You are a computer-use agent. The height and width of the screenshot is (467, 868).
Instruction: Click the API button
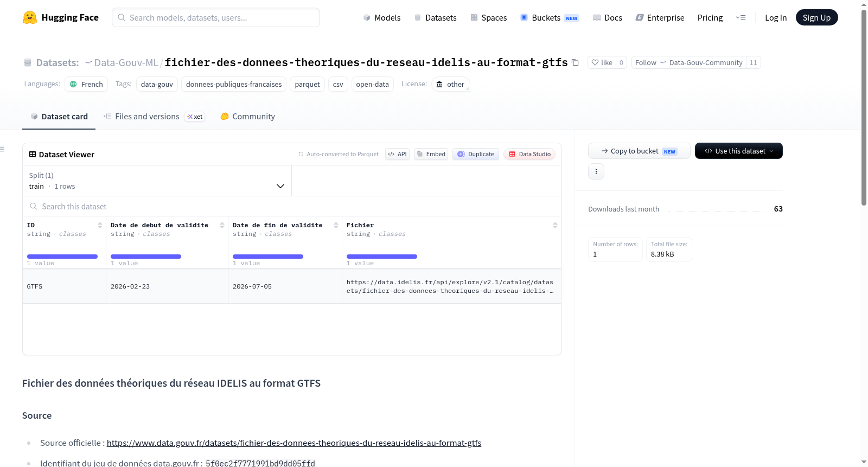(397, 154)
